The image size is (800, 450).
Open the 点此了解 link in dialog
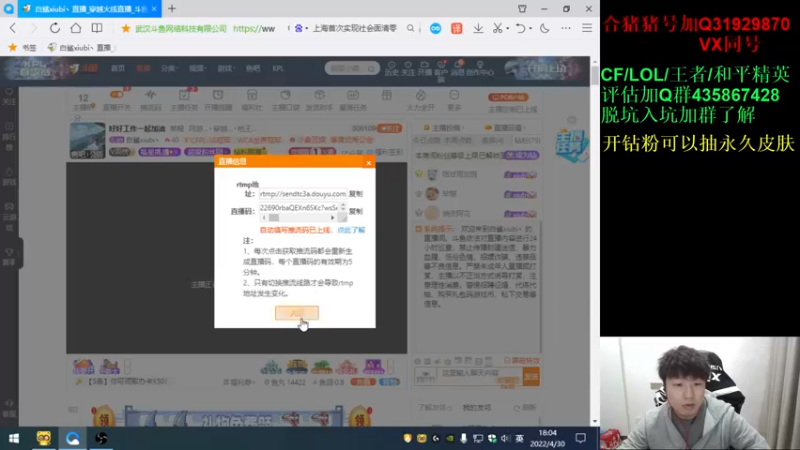[x=351, y=230]
